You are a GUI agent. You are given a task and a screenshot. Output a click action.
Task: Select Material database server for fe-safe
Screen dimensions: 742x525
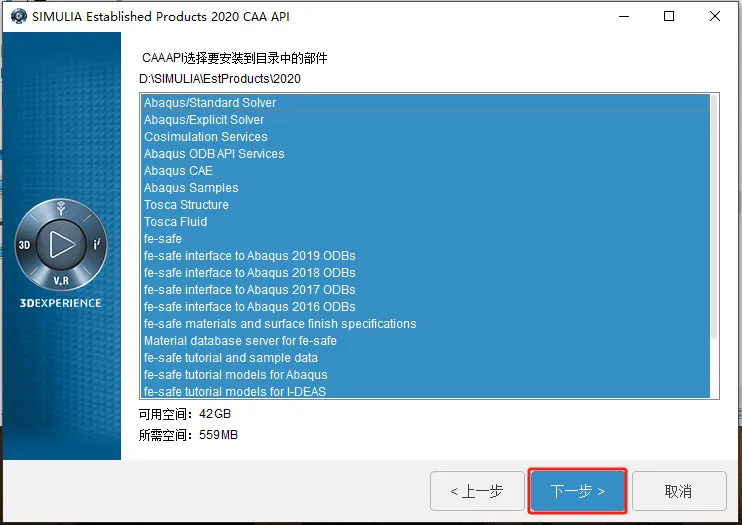425,341
